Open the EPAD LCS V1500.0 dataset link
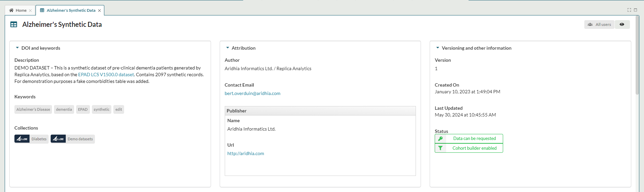This screenshot has width=644, height=192. click(106, 75)
